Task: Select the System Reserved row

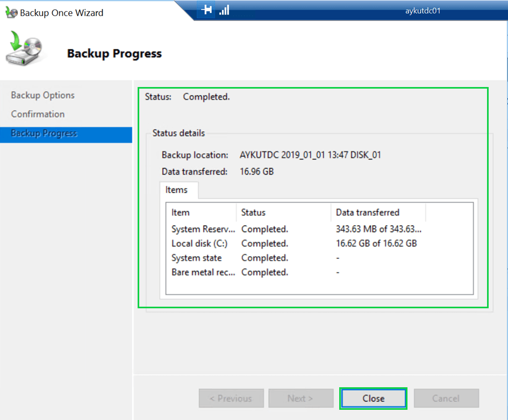Action: coord(203,229)
